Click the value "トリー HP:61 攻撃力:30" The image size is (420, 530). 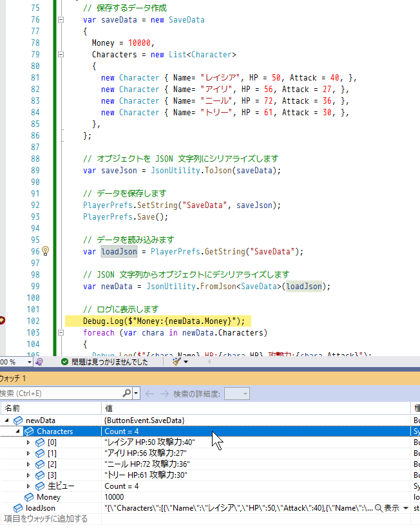point(146,475)
